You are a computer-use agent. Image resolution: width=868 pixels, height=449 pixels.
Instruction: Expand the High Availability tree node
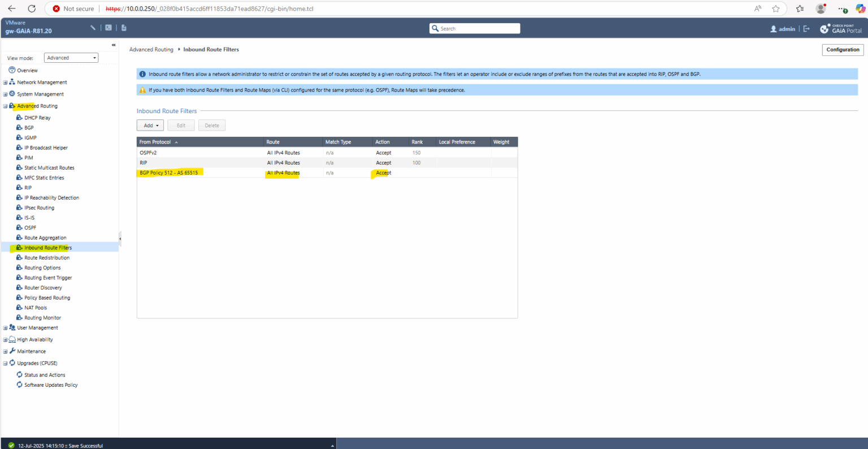click(x=5, y=340)
